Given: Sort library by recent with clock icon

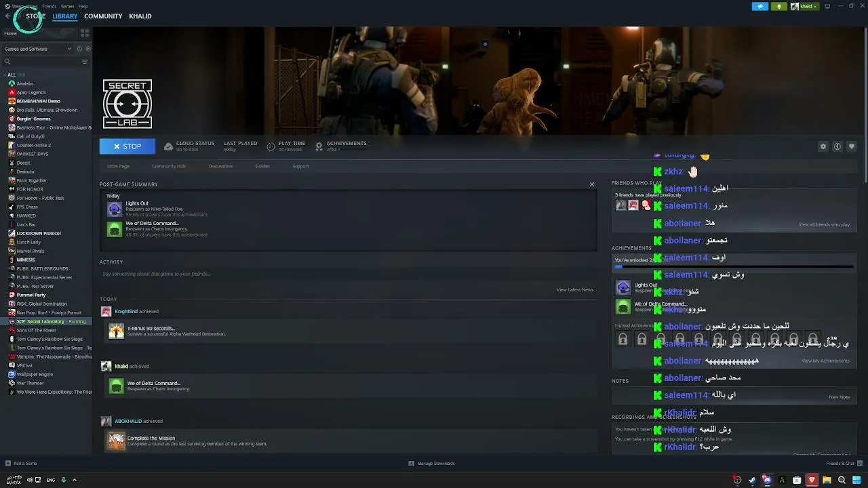Looking at the screenshot, I should click(79, 49).
